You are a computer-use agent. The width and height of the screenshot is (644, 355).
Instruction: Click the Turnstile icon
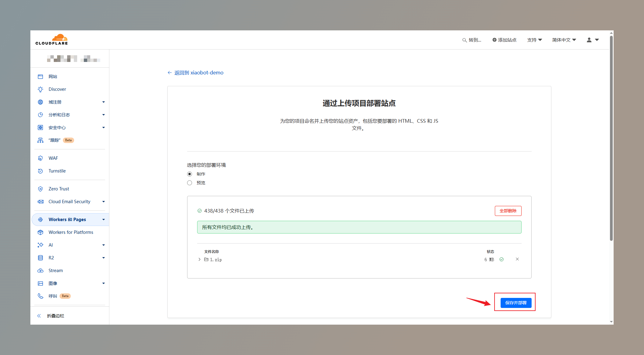pyautogui.click(x=40, y=171)
